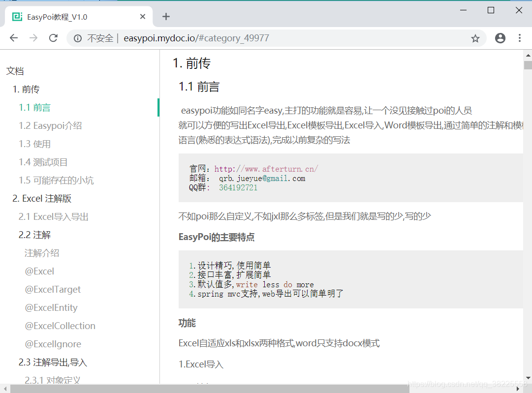
Task: Open sidebar item @ExcelCollection
Action: (60, 326)
